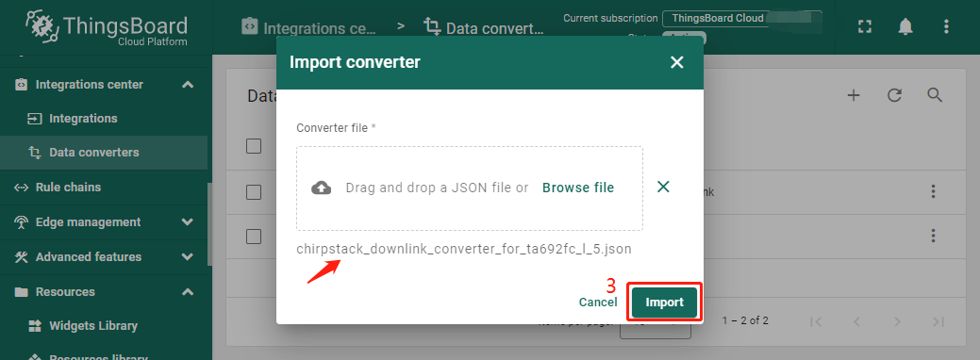
Task: Click the Widgets Library icon
Action: [34, 326]
